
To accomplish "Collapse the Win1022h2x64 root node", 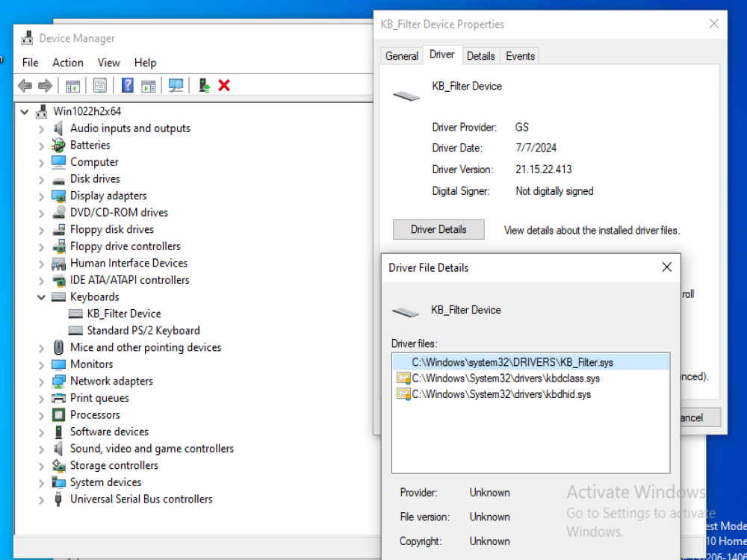I will (x=25, y=112).
